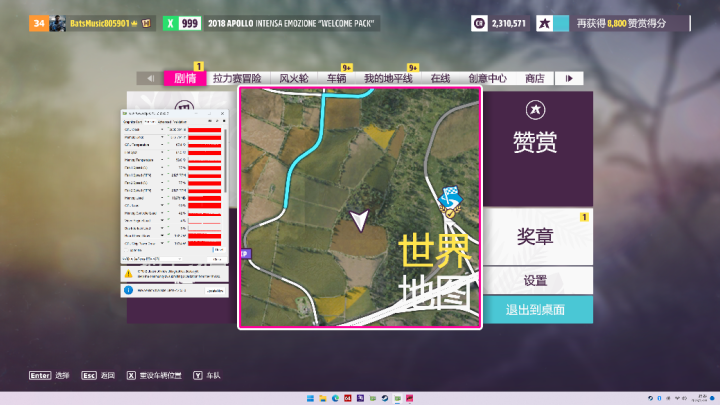Click the 退出到桌面 button
Screen dimensions: 720x405
coord(537,309)
